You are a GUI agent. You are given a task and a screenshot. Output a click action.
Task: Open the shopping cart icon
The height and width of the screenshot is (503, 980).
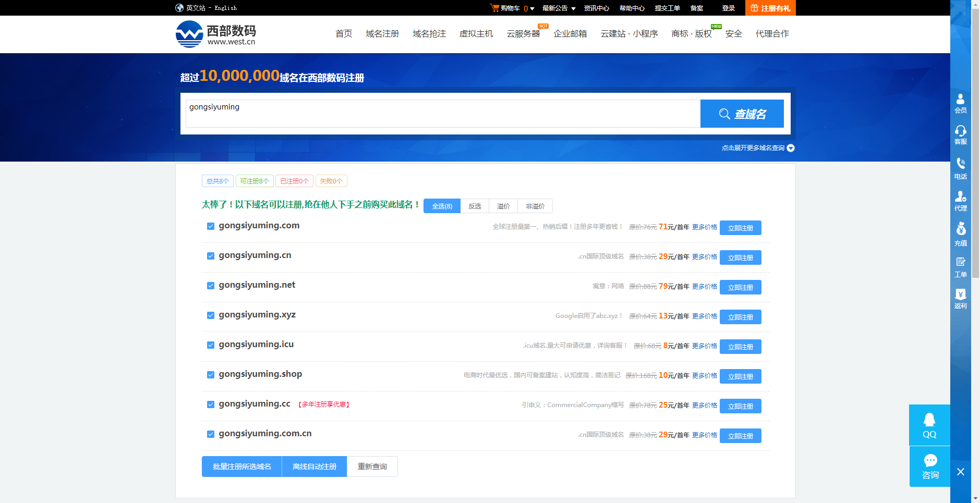coord(493,8)
